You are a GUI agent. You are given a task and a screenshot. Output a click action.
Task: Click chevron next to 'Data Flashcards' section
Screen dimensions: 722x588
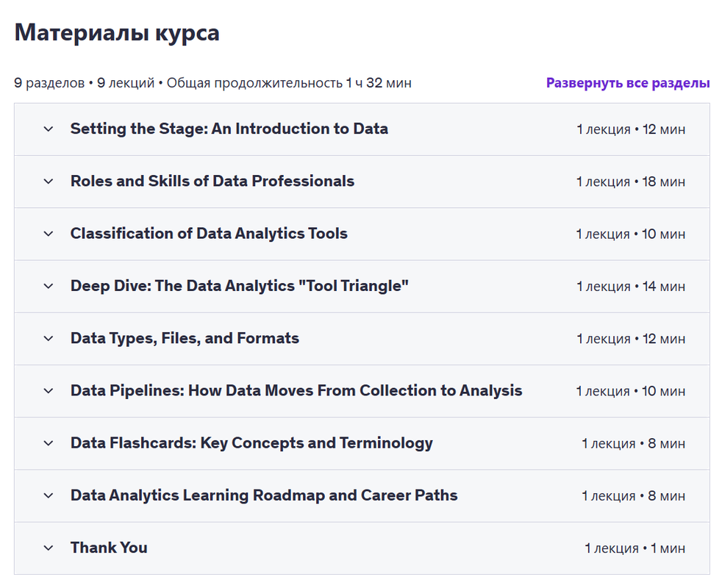pos(49,443)
